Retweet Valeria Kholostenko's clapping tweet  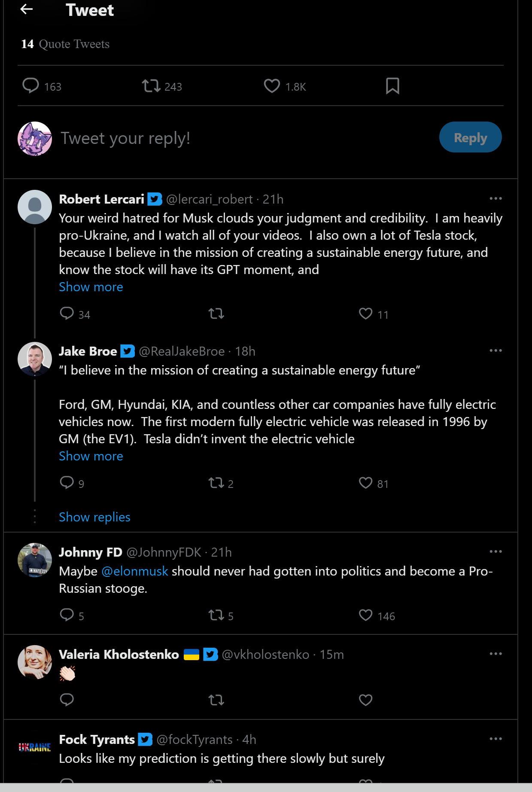point(216,700)
